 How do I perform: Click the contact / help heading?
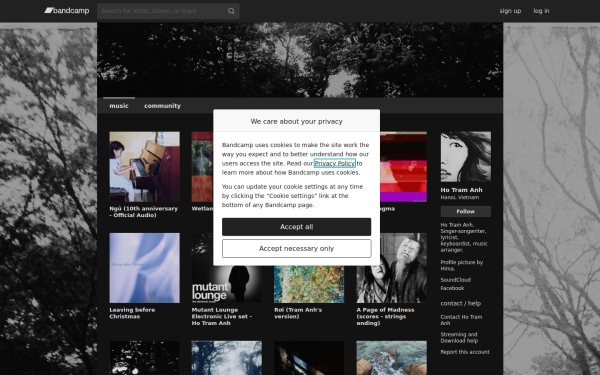pos(461,303)
